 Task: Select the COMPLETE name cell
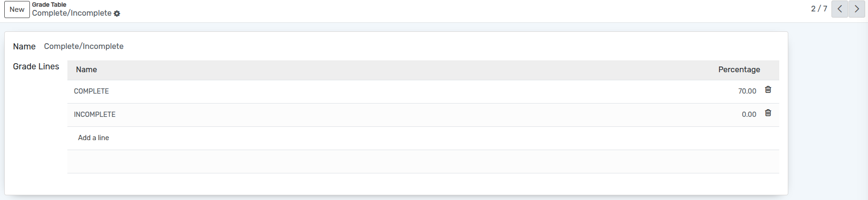[92, 91]
